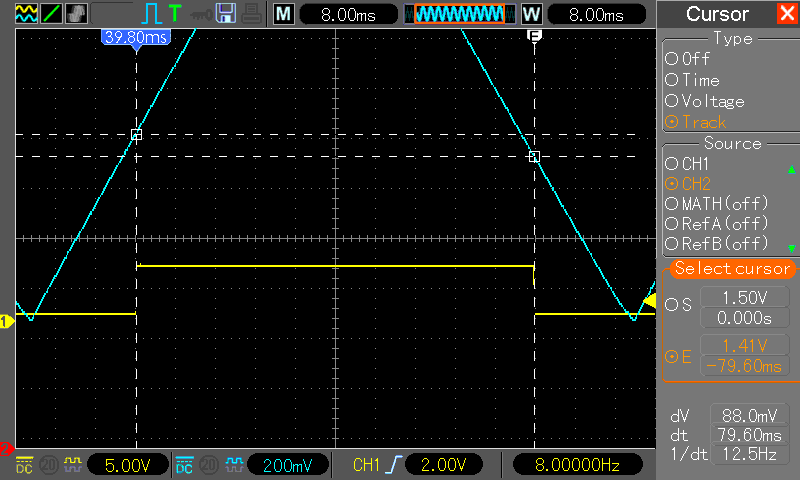Screen dimensions: 800x480
Task: Click the S cursor 0.000s time field
Action: (x=745, y=318)
